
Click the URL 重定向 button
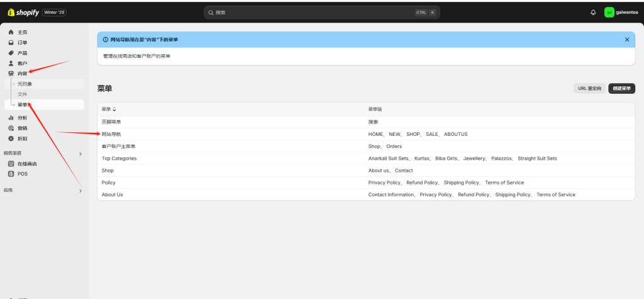(589, 88)
